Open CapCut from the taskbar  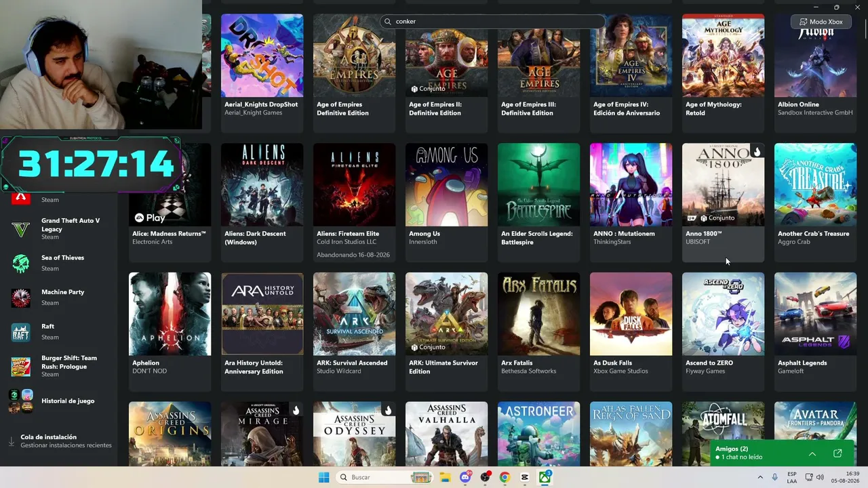(525, 477)
